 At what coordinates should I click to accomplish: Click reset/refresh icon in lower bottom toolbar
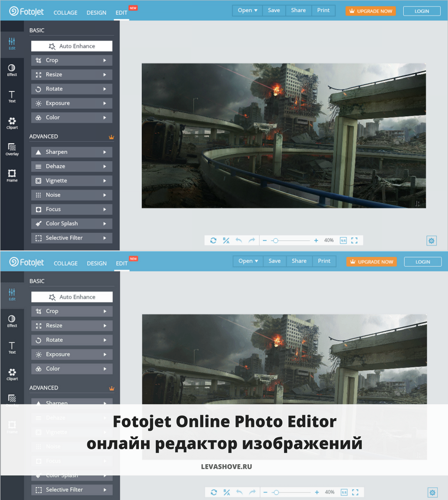click(214, 493)
